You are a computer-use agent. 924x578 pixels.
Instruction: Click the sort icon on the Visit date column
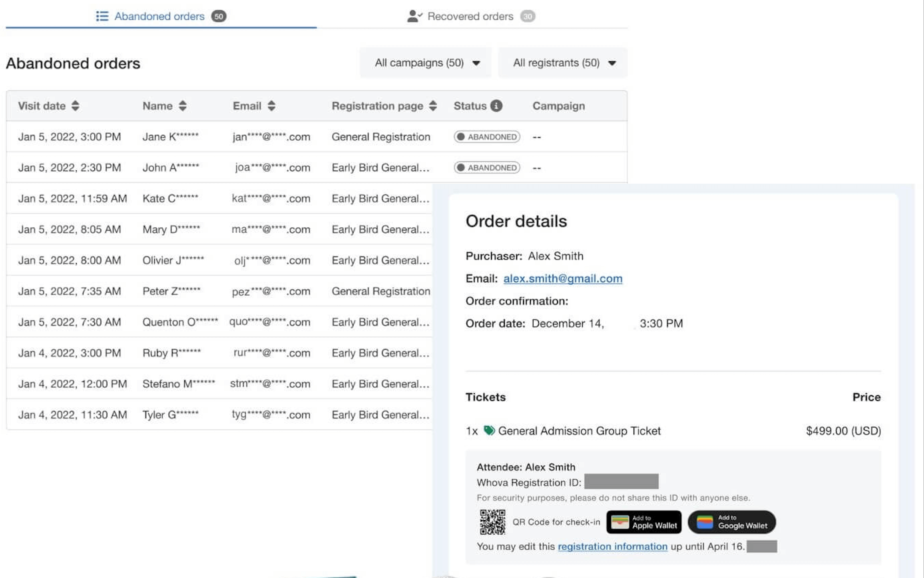76,106
